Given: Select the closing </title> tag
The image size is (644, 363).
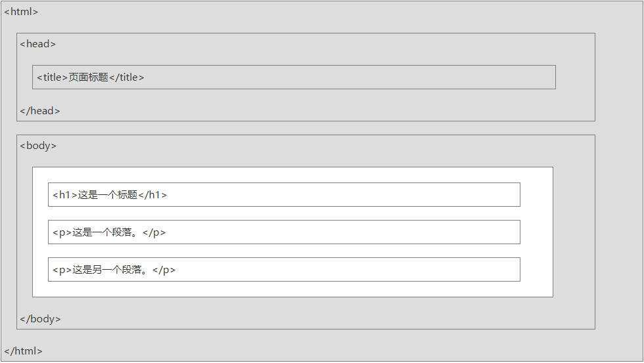Looking at the screenshot, I should coord(126,77).
